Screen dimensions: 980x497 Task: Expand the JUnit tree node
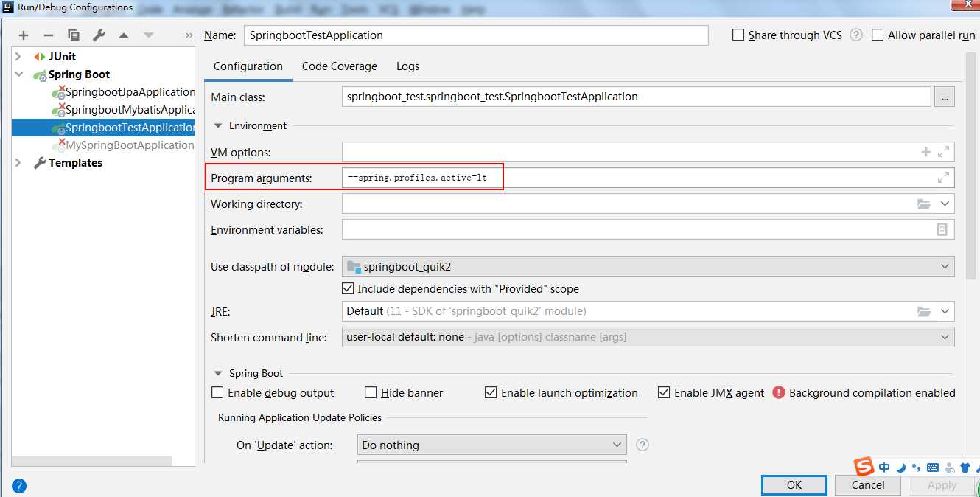pyautogui.click(x=18, y=56)
